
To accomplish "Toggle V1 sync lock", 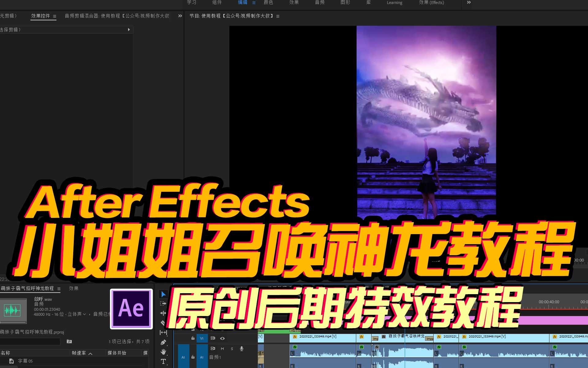I will click(213, 338).
